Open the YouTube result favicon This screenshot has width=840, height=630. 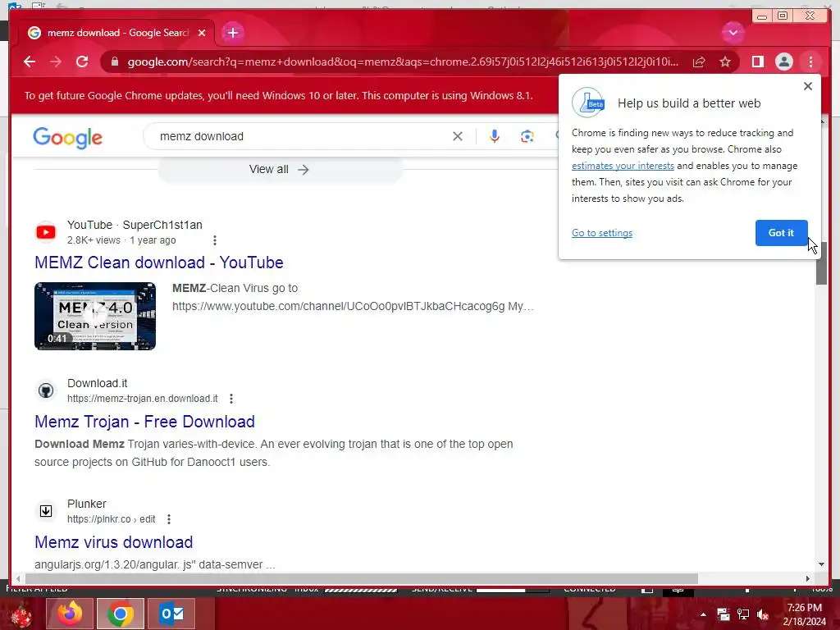[46, 232]
